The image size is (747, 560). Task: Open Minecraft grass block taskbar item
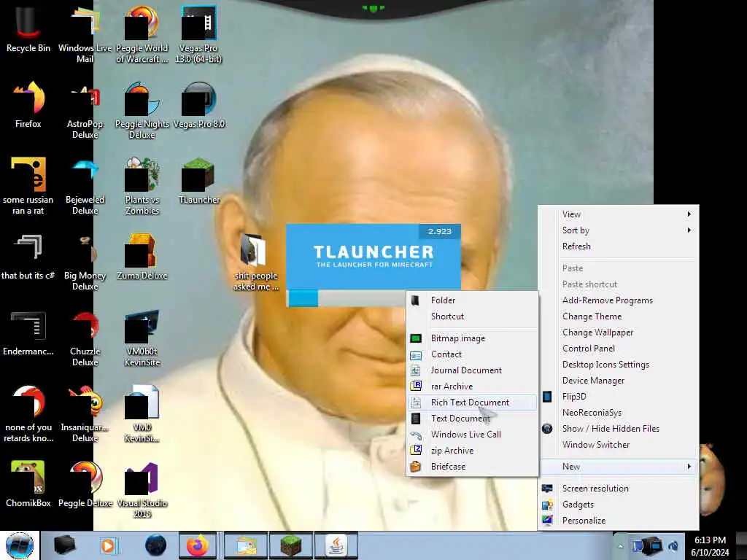290,545
